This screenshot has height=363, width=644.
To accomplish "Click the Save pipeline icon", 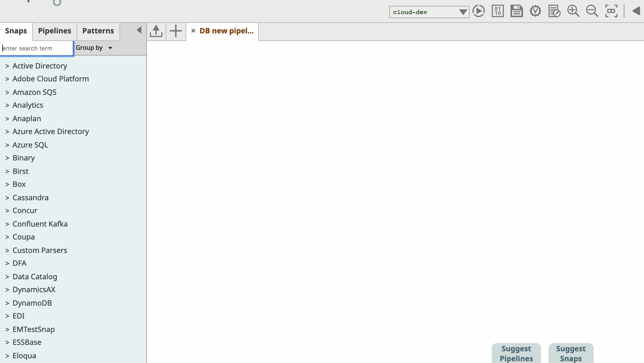I will 517,12.
